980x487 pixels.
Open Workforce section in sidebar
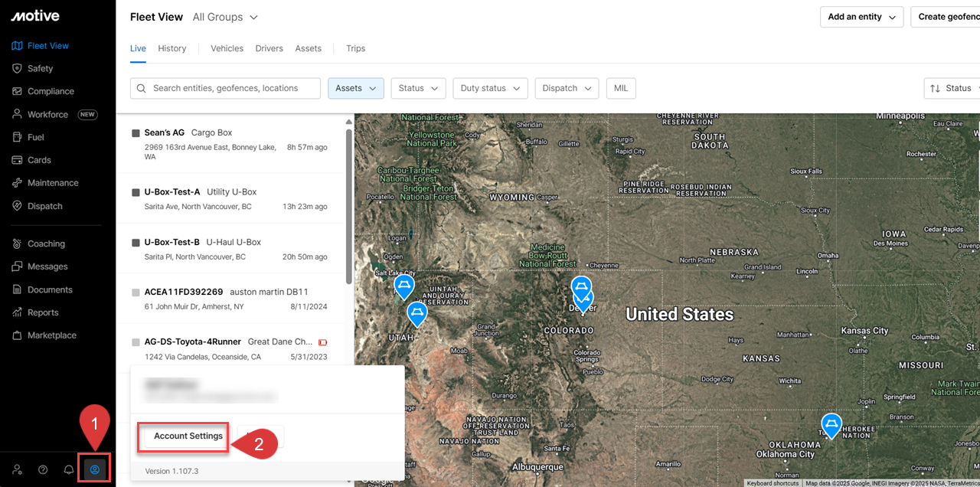point(47,114)
